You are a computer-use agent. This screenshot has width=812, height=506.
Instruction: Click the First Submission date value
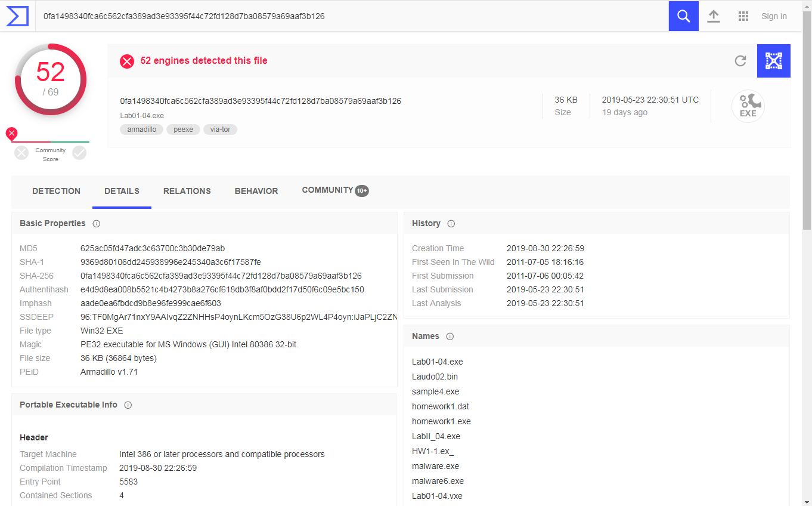tap(545, 276)
